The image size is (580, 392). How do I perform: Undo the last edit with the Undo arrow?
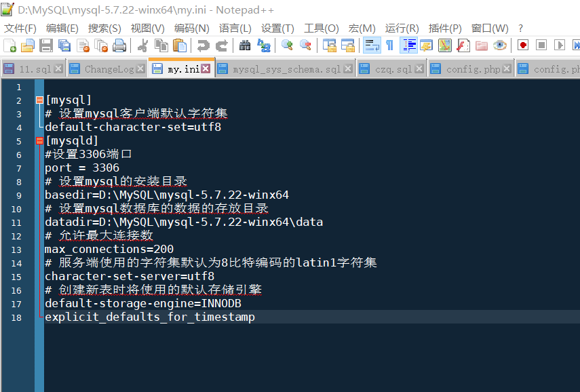(203, 45)
